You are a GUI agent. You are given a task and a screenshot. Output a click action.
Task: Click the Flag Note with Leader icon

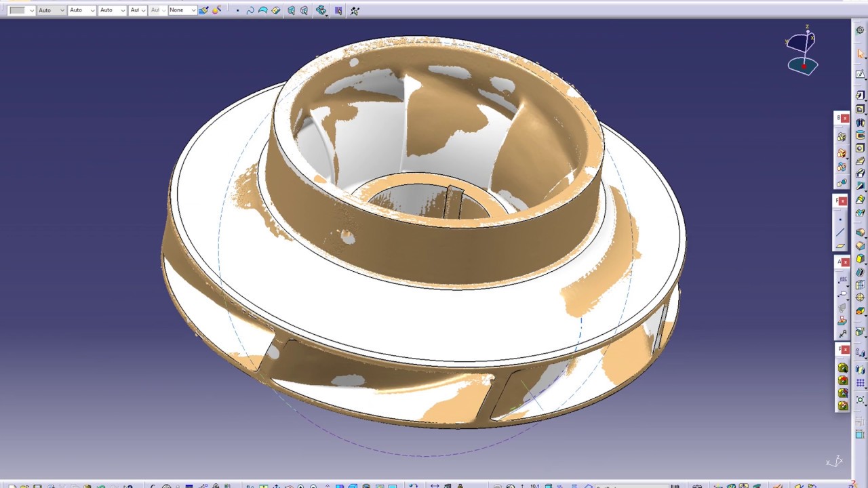tap(841, 294)
